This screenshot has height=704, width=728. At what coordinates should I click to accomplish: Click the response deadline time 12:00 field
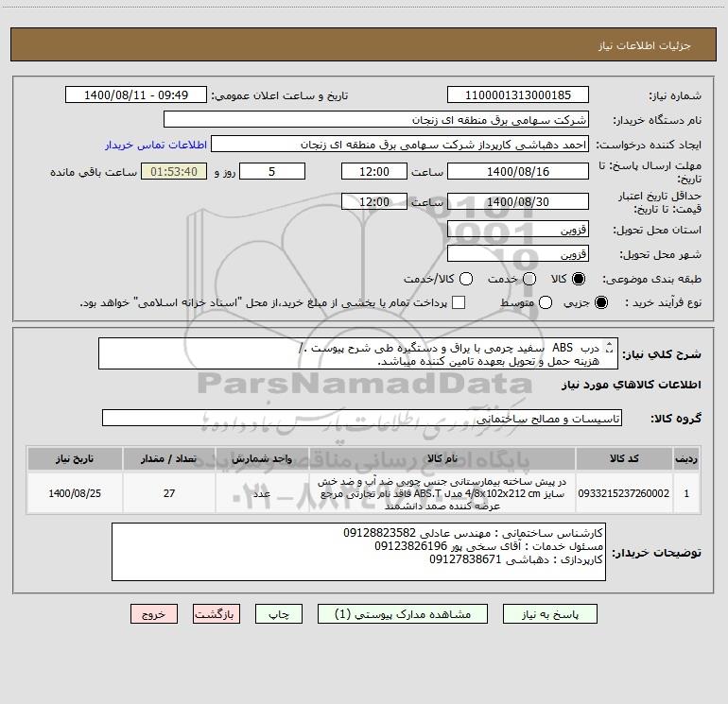(x=374, y=171)
